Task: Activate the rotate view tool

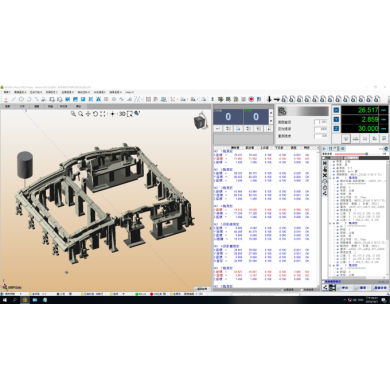Action: click(x=95, y=114)
